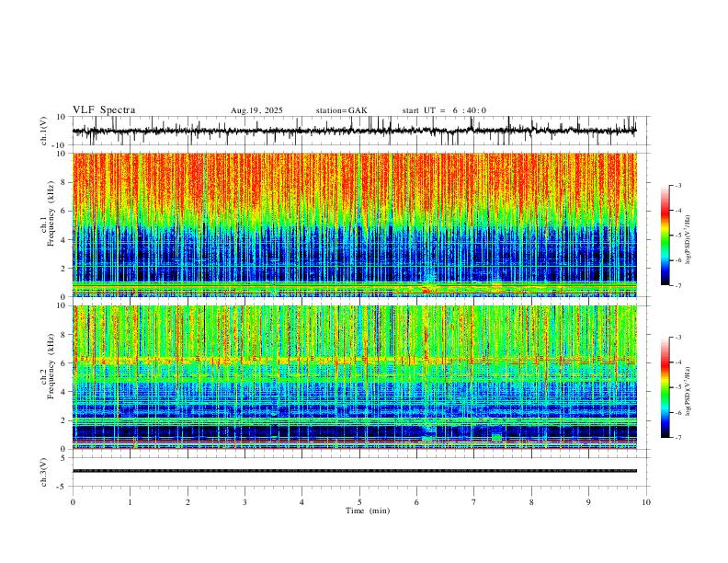Click the flat ch.3 voltage trace
The height and width of the screenshot is (563, 728).
pyautogui.click(x=354, y=471)
